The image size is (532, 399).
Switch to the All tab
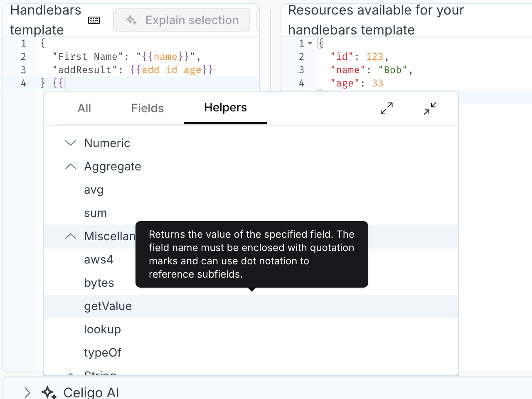point(84,108)
